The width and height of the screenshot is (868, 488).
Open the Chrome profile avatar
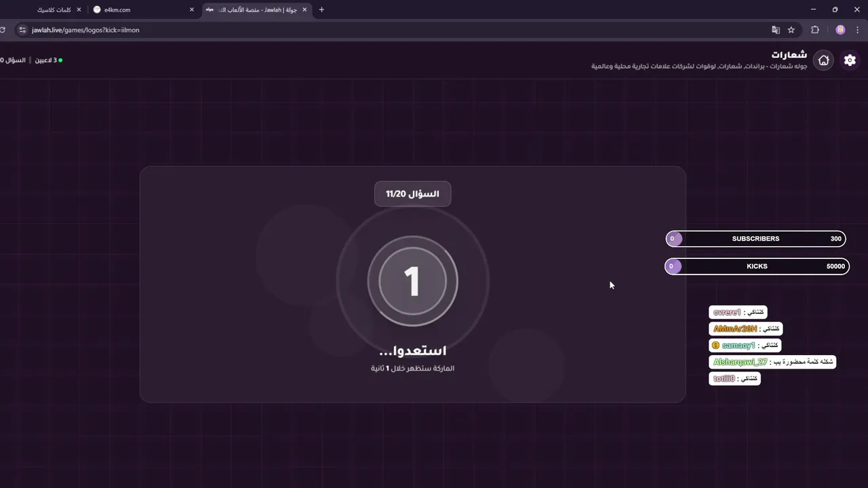840,30
